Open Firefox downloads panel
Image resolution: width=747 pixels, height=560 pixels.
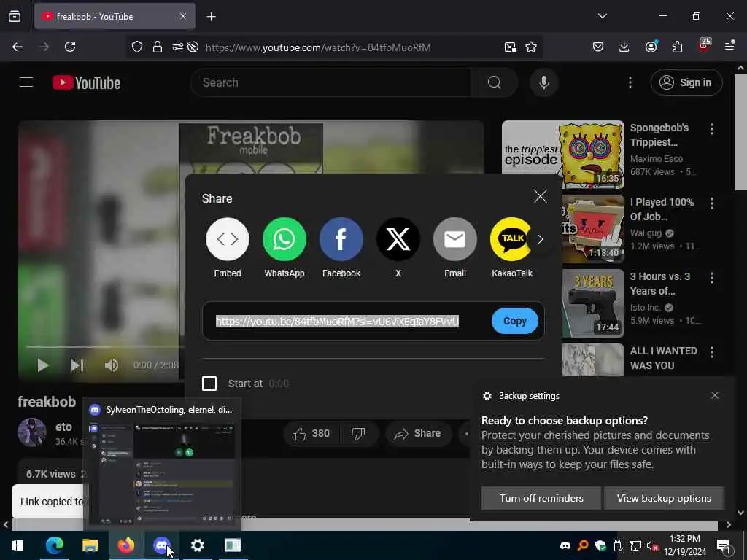pos(624,47)
